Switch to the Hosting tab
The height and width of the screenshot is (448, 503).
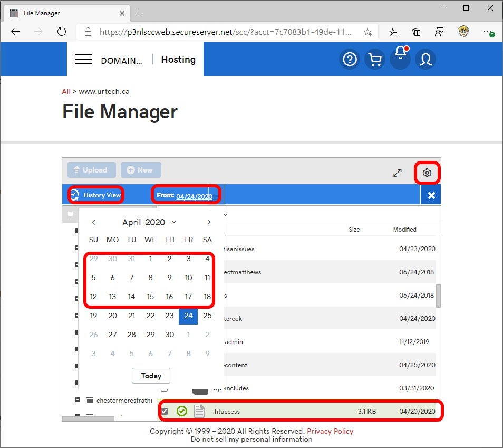tap(178, 59)
